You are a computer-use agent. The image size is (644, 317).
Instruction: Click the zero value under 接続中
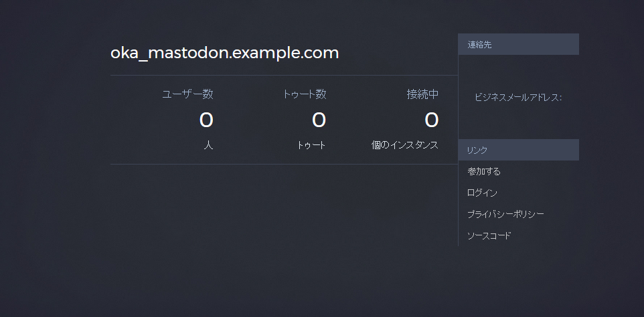click(432, 120)
